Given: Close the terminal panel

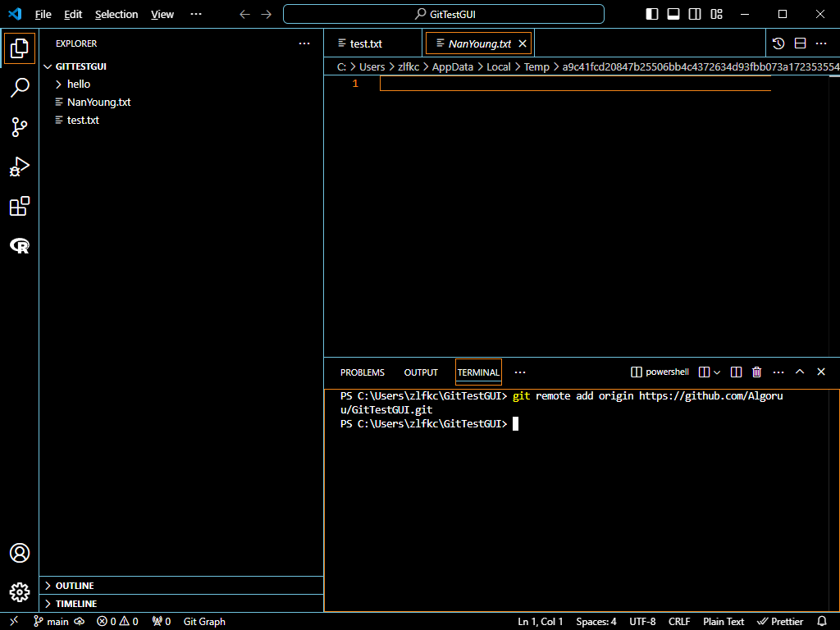Looking at the screenshot, I should [x=820, y=372].
